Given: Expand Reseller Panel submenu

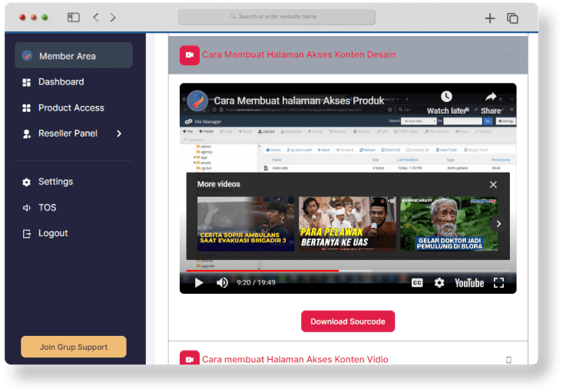Looking at the screenshot, I should click(x=119, y=133).
